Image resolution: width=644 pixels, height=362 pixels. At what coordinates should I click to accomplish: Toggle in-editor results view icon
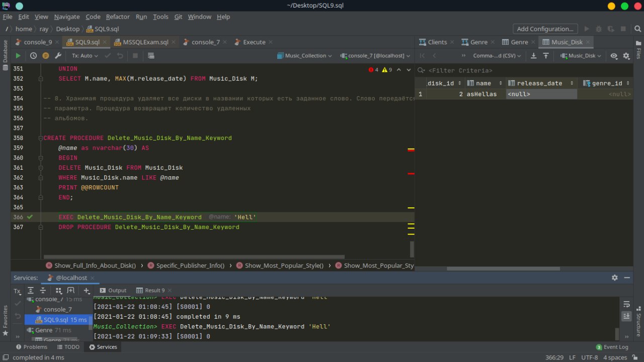(151, 56)
